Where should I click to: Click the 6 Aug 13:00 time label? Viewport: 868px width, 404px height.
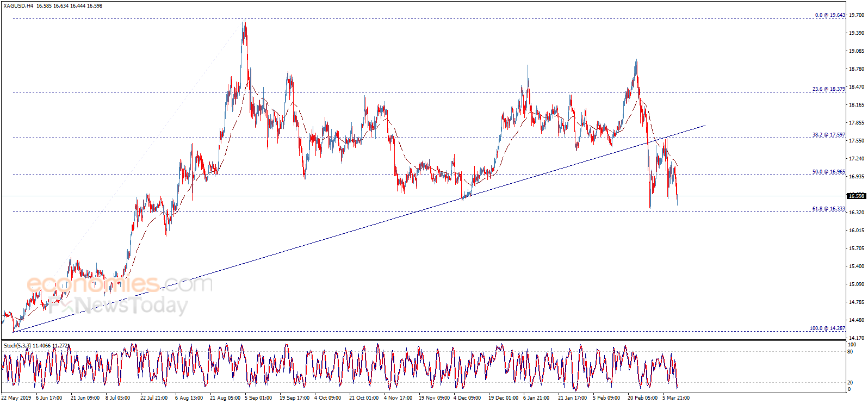[x=189, y=398]
